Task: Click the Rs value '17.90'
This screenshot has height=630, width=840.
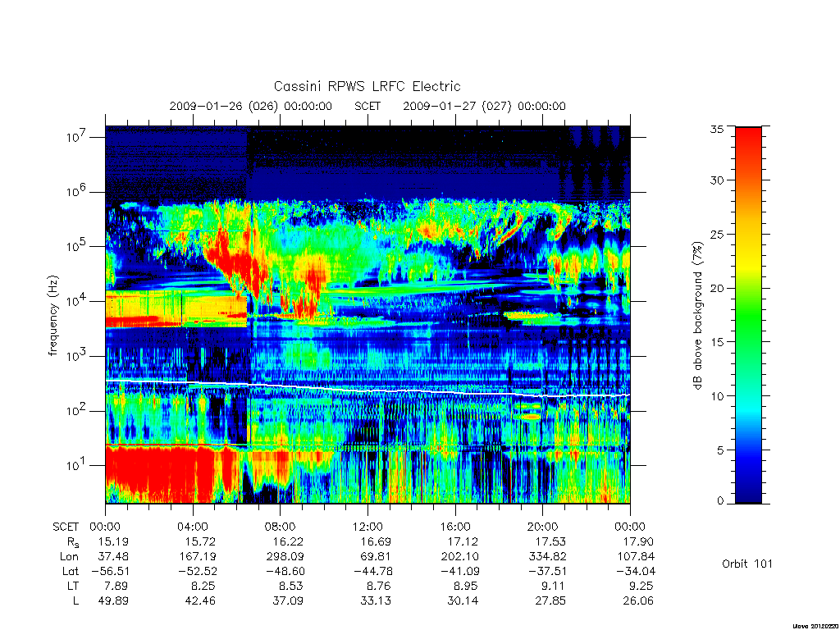Action: pyautogui.click(x=638, y=541)
